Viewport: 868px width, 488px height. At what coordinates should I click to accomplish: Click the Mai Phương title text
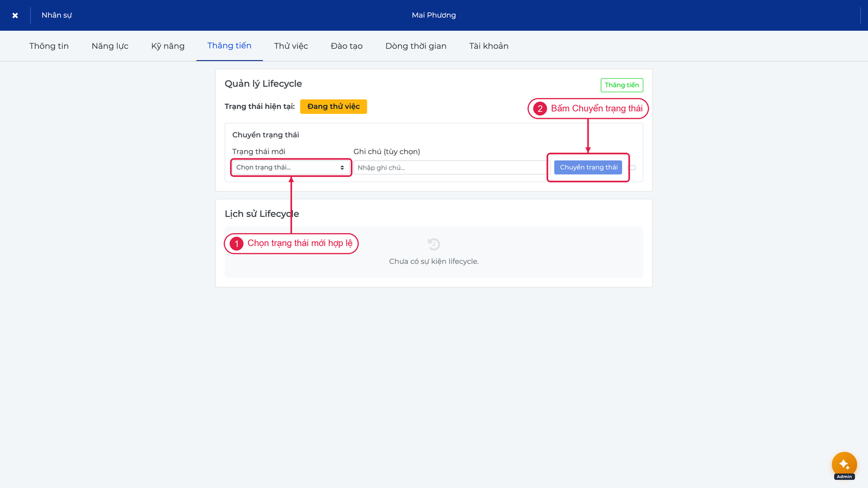[434, 15]
